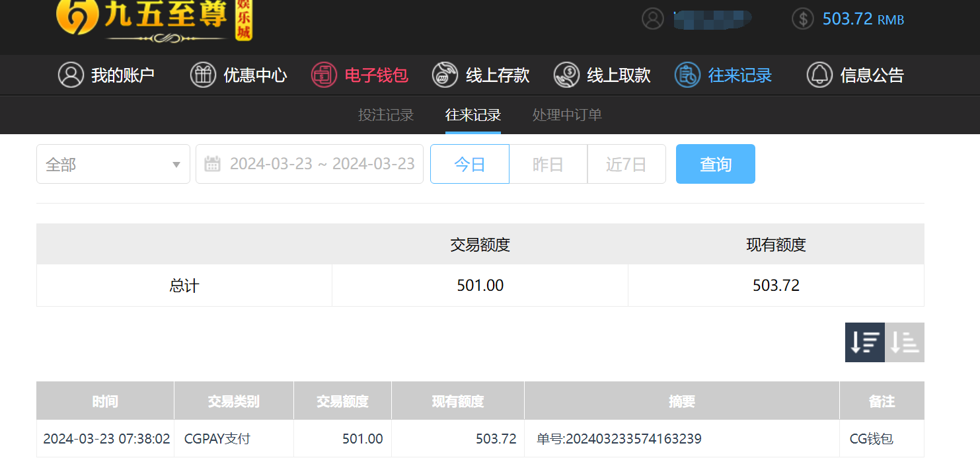The height and width of the screenshot is (466, 980).
Task: Select the 近7日 date filter
Action: tap(626, 164)
